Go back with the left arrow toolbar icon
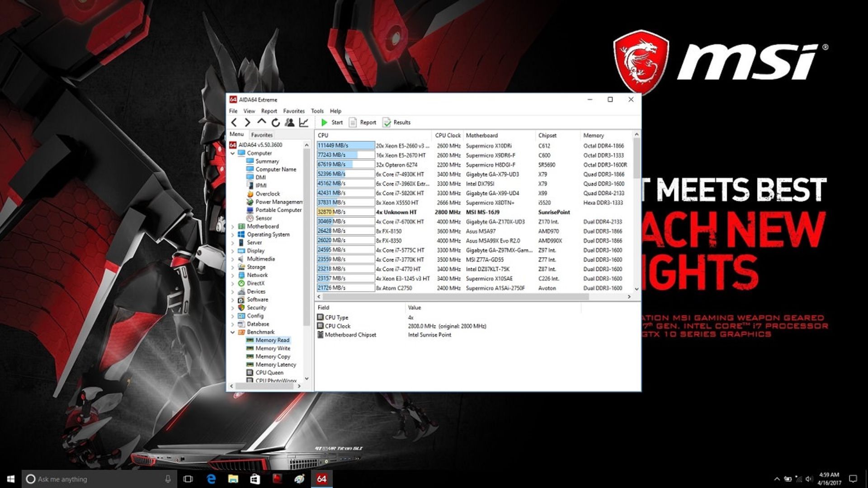This screenshot has height=488, width=868. pos(234,122)
